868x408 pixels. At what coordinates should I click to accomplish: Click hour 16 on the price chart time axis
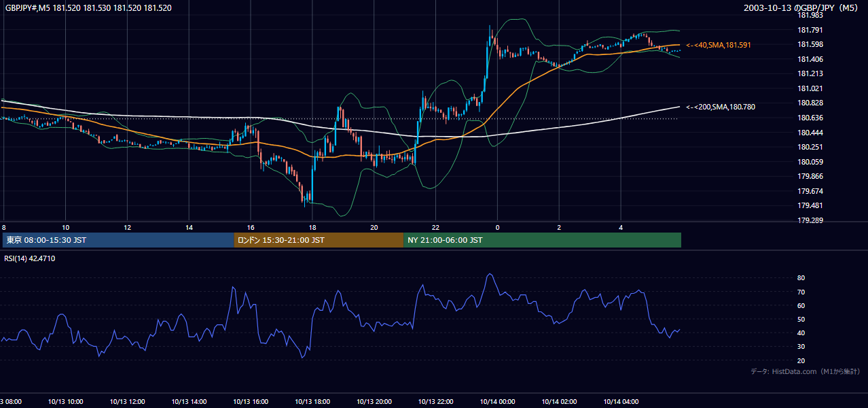click(x=251, y=227)
